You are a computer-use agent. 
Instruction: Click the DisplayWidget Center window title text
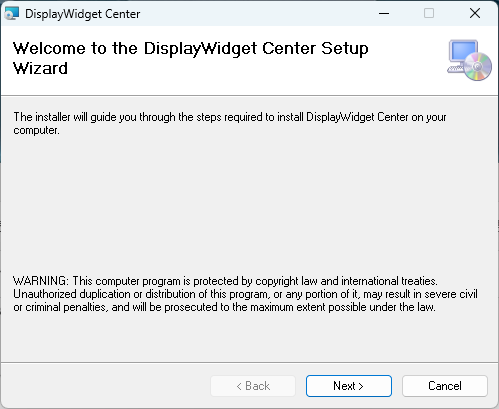tap(83, 14)
